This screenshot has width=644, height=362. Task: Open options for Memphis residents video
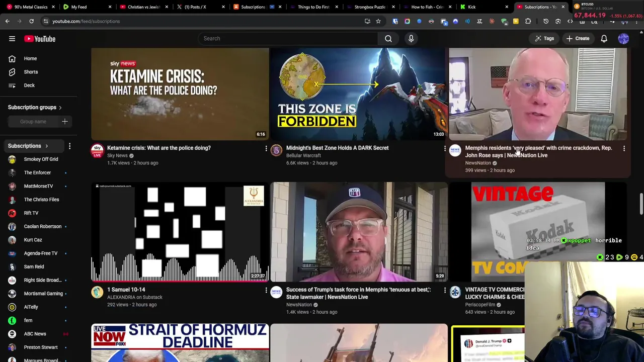click(624, 148)
